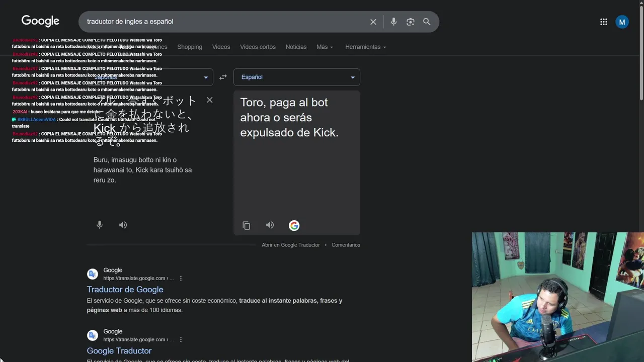Open the Español target language dropdown

297,77
